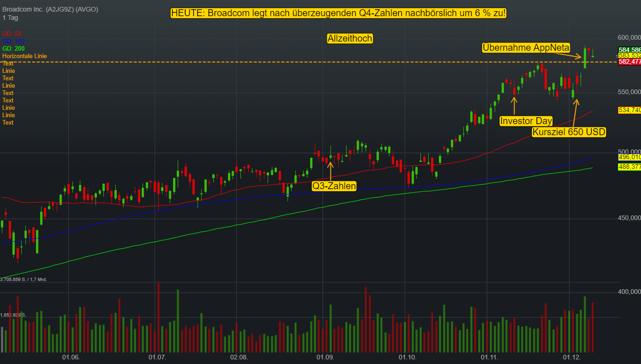Click the 01.06. date axis label
641x364 pixels.
click(x=71, y=358)
